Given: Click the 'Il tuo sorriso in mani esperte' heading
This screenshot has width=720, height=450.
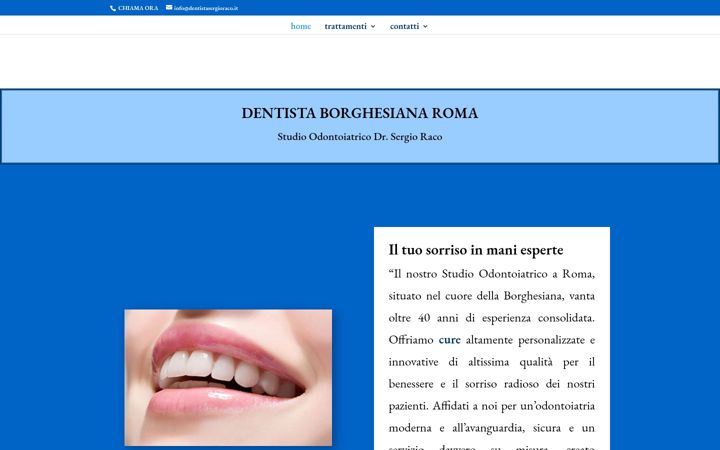Looking at the screenshot, I should (476, 250).
